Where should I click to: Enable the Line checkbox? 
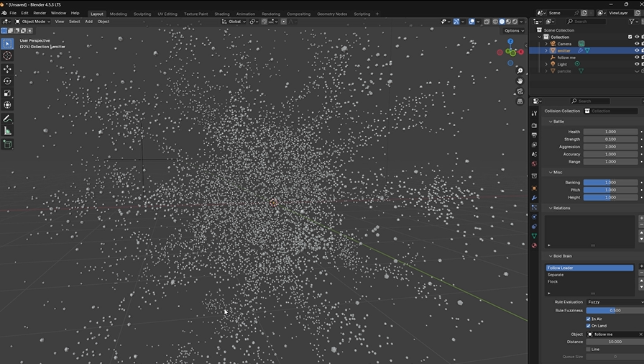[588, 349]
